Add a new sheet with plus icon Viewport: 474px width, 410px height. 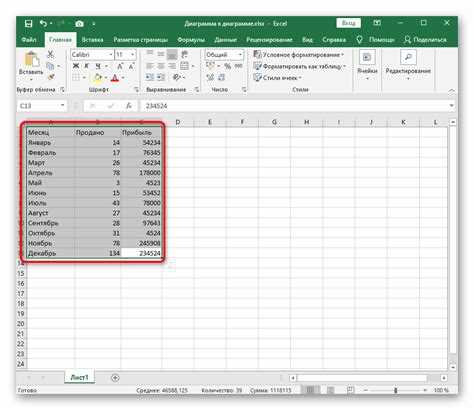[115, 378]
